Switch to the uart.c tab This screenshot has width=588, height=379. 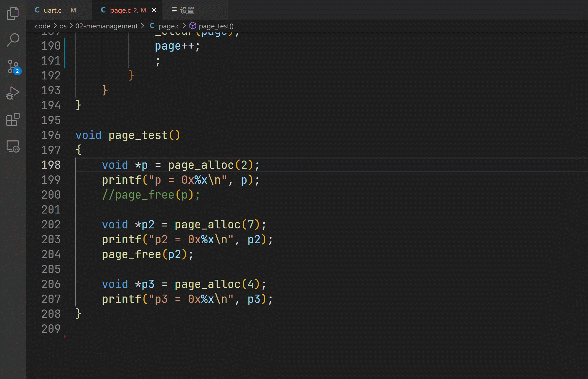(53, 10)
